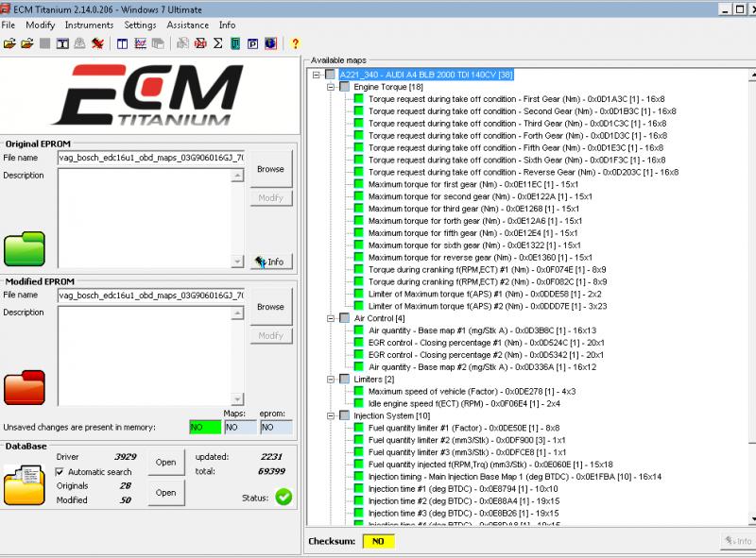The width and height of the screenshot is (756, 558).
Task: Open the graph chart toolbar icon
Action: [140, 43]
